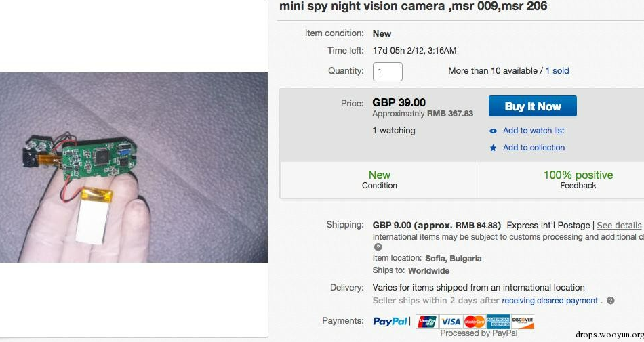Image resolution: width=644 pixels, height=342 pixels.
Task: Click the MasterCard icon
Action: pyautogui.click(x=474, y=322)
